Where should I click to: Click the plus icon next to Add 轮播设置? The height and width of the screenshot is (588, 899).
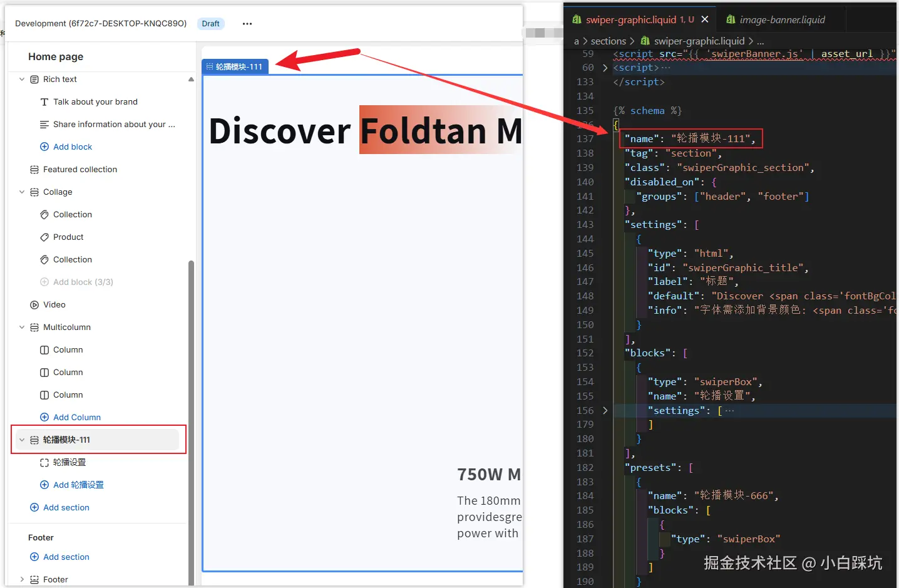44,485
